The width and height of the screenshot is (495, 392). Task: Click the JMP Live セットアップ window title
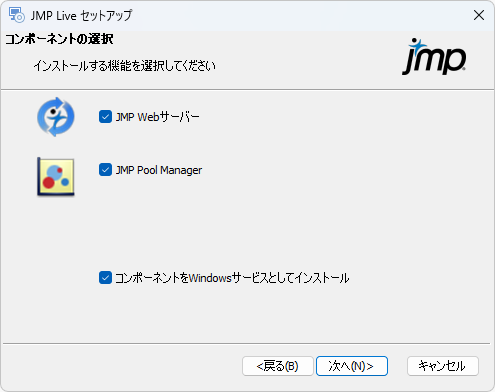tap(81, 15)
